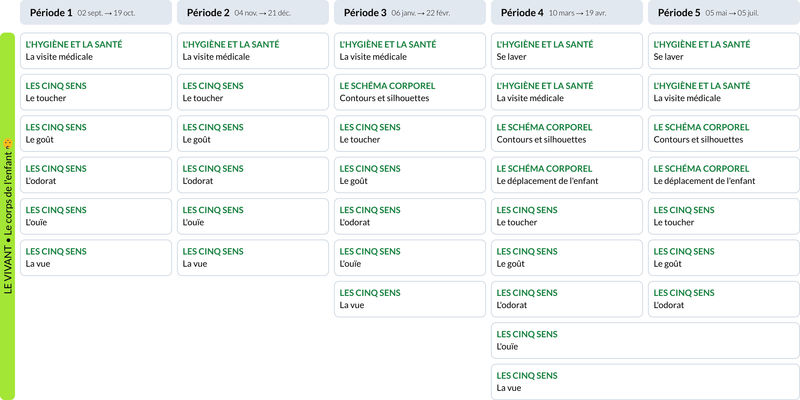The height and width of the screenshot is (400, 800).
Task: Open 'La visite médicale' card in Période 1
Action: pos(96,51)
